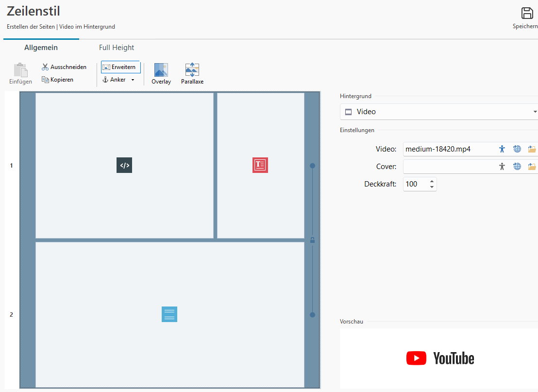Image resolution: width=538 pixels, height=392 pixels.
Task: Click the upper row slider handle
Action: coord(312,166)
